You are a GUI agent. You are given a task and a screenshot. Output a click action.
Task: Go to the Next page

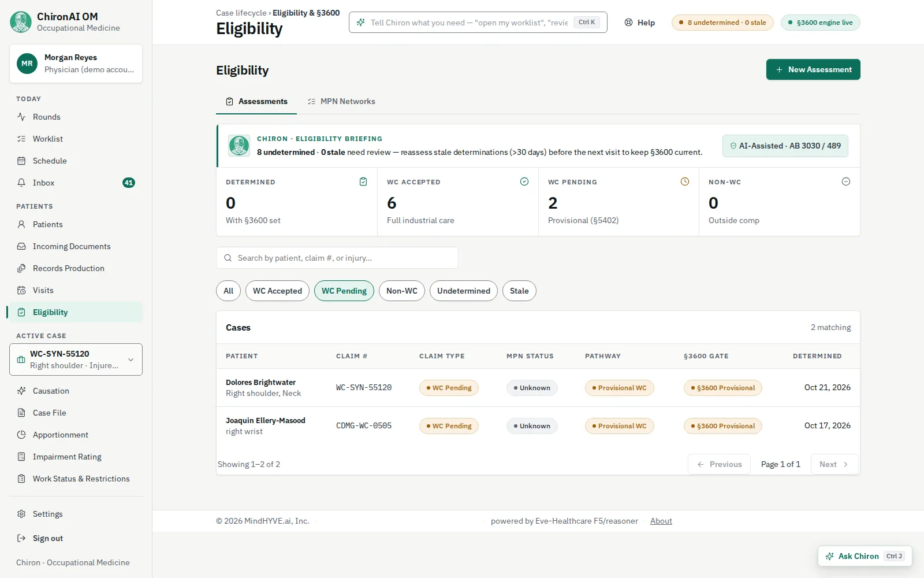coord(834,464)
